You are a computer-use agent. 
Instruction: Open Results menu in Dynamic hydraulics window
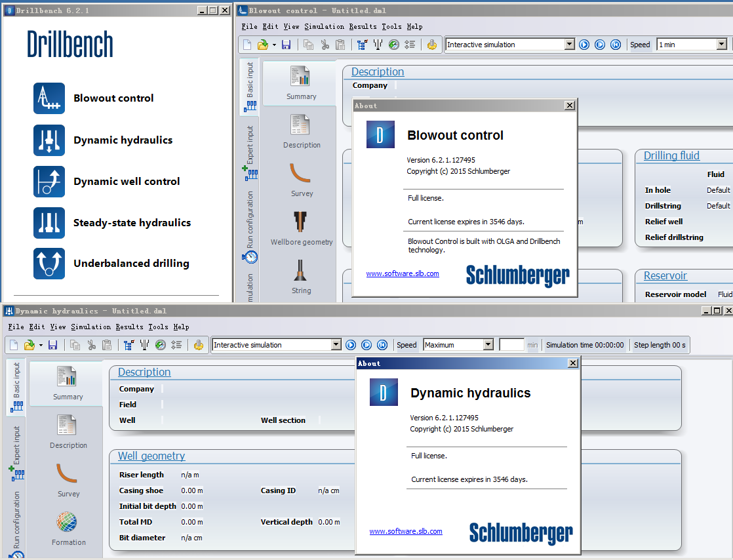[x=129, y=327]
